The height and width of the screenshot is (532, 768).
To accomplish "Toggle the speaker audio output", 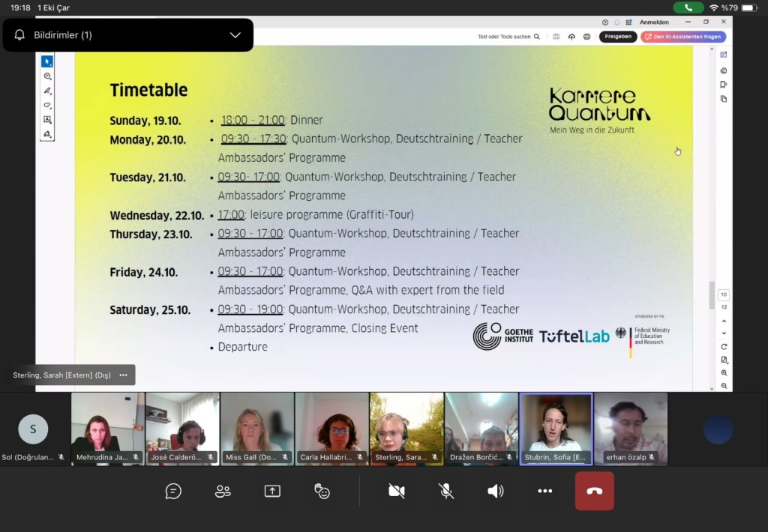I will [496, 492].
